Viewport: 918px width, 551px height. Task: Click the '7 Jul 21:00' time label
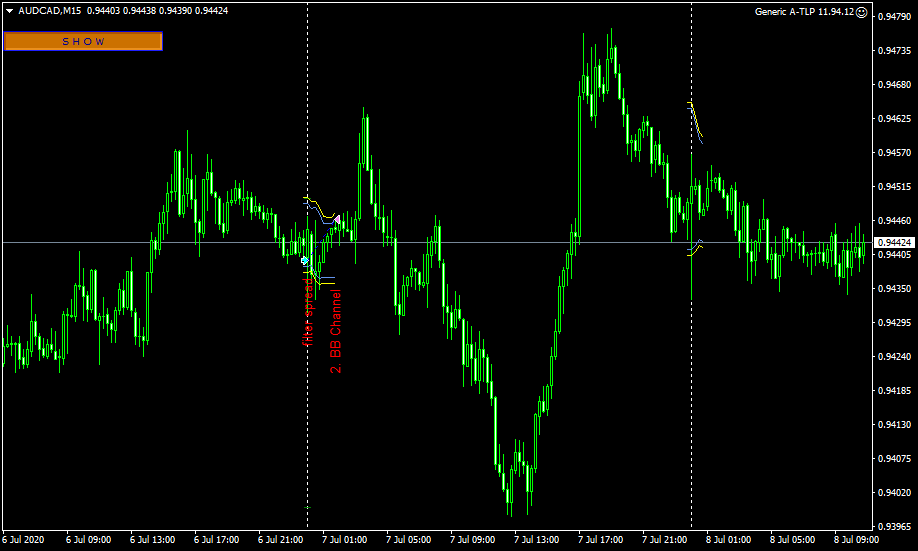click(664, 539)
